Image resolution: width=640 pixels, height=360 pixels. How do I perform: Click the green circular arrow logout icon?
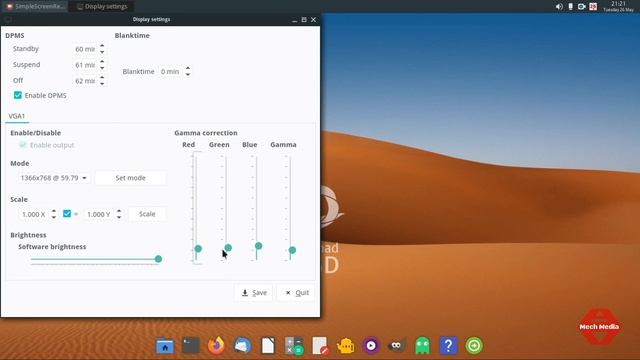[x=474, y=346]
